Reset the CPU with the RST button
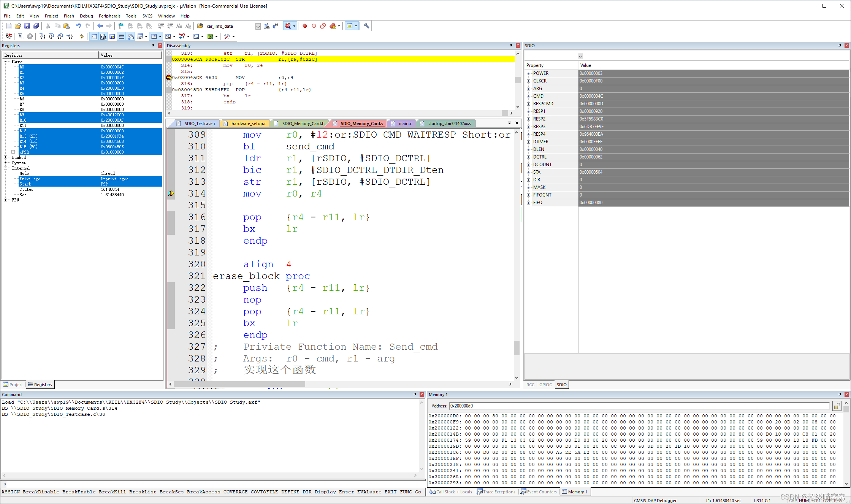Viewport: 851px width, 504px height. point(8,36)
